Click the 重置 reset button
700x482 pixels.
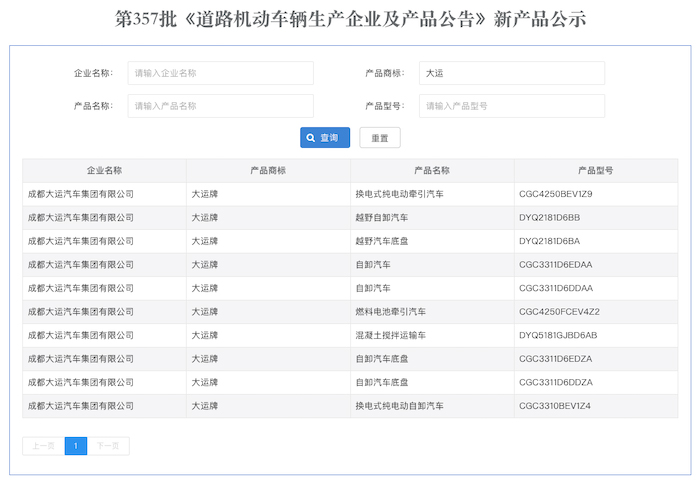[380, 138]
